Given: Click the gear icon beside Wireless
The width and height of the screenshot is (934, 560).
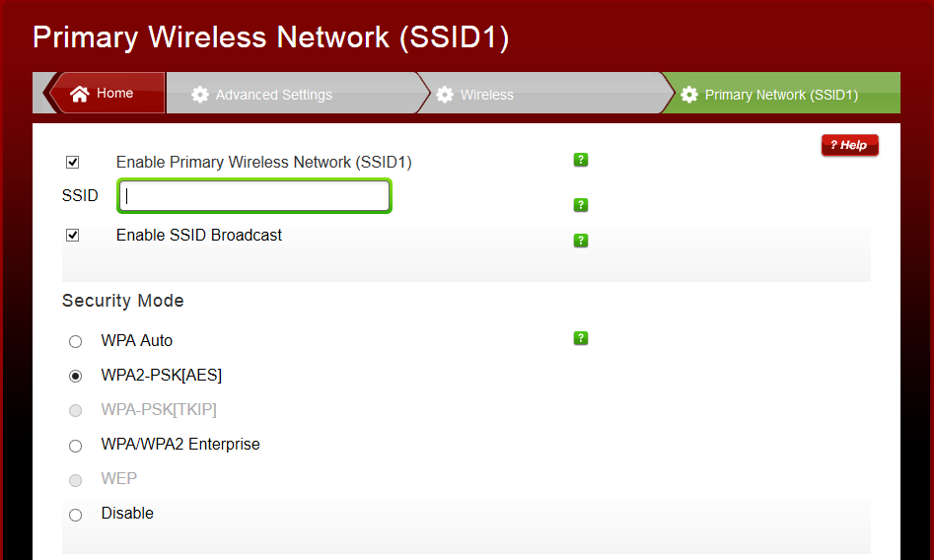Looking at the screenshot, I should coord(445,95).
